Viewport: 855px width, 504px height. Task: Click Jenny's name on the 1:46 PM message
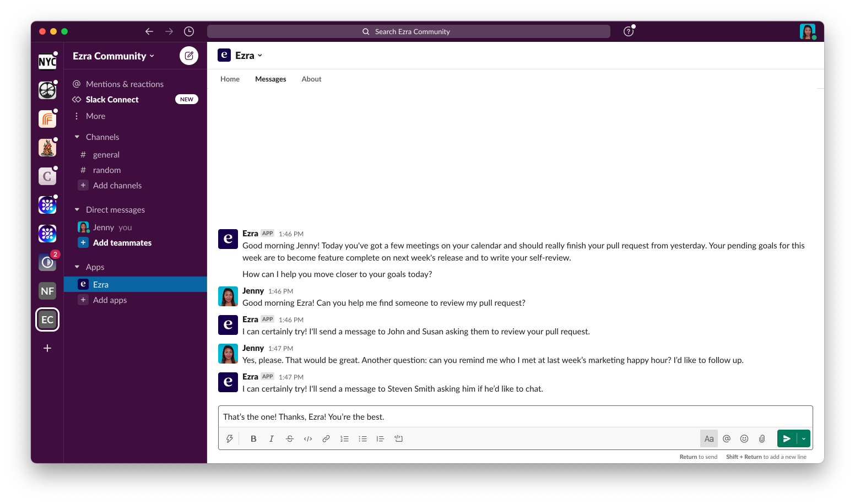[x=253, y=291]
